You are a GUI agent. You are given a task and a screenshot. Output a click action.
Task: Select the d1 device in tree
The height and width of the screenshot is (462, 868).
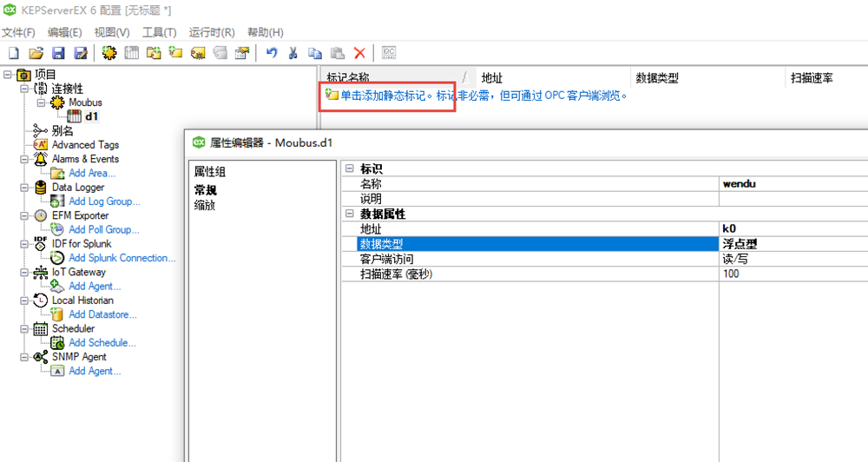tap(91, 116)
